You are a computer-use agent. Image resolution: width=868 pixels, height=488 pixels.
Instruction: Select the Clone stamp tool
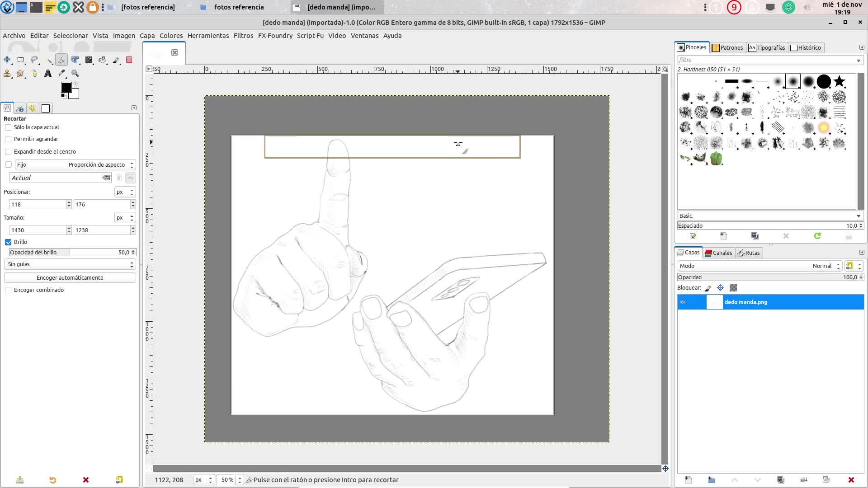coord(7,73)
